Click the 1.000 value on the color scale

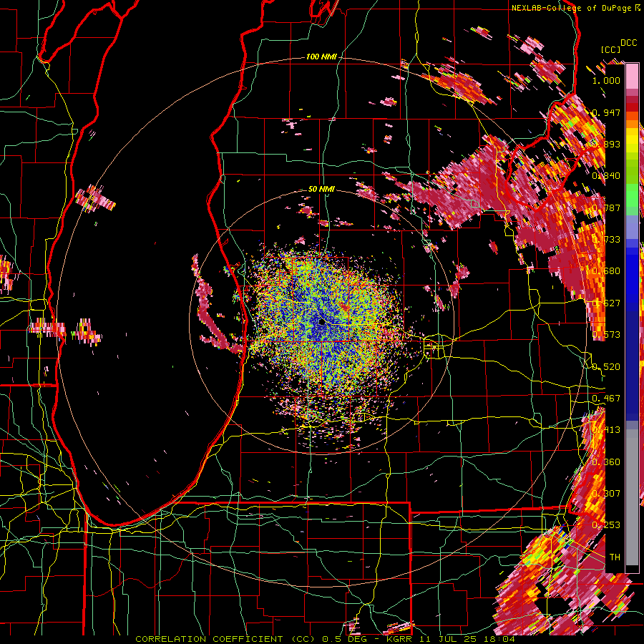(x=606, y=80)
